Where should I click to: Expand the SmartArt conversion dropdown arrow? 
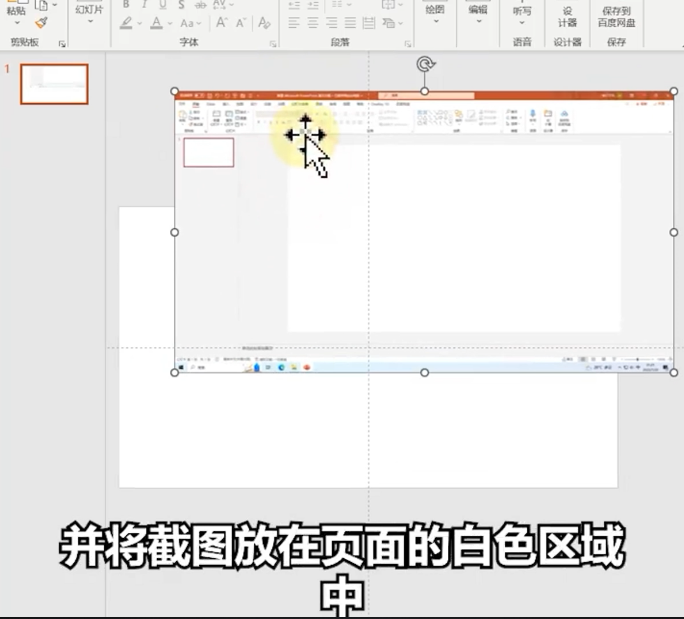point(400,24)
